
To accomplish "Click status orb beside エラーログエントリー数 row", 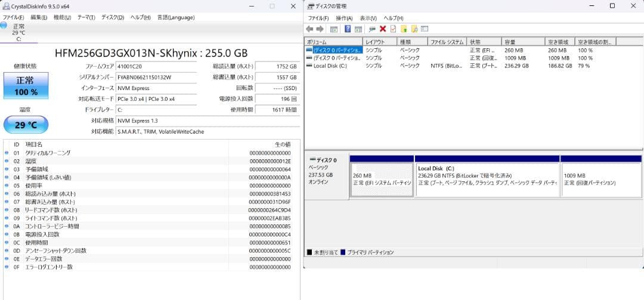I will coord(6,267).
